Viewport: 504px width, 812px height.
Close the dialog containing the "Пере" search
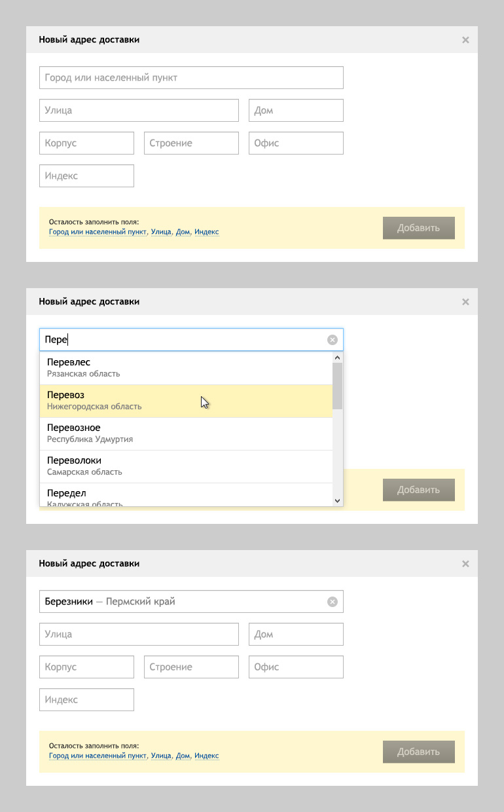click(x=465, y=302)
